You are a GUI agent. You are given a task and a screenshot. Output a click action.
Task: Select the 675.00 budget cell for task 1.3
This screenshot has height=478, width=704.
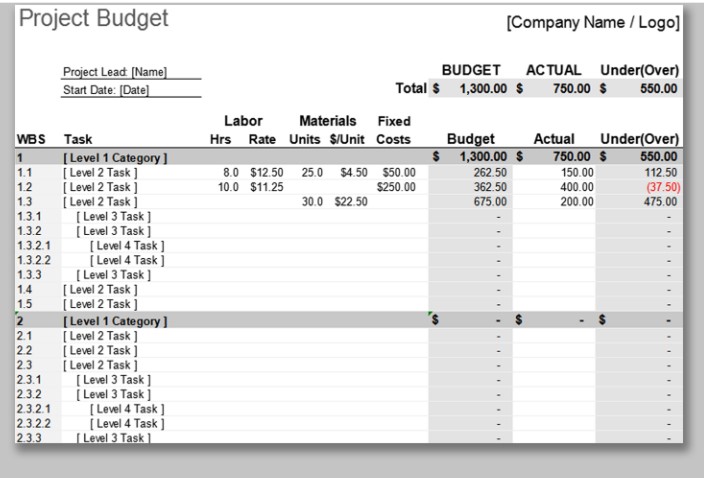click(483, 200)
